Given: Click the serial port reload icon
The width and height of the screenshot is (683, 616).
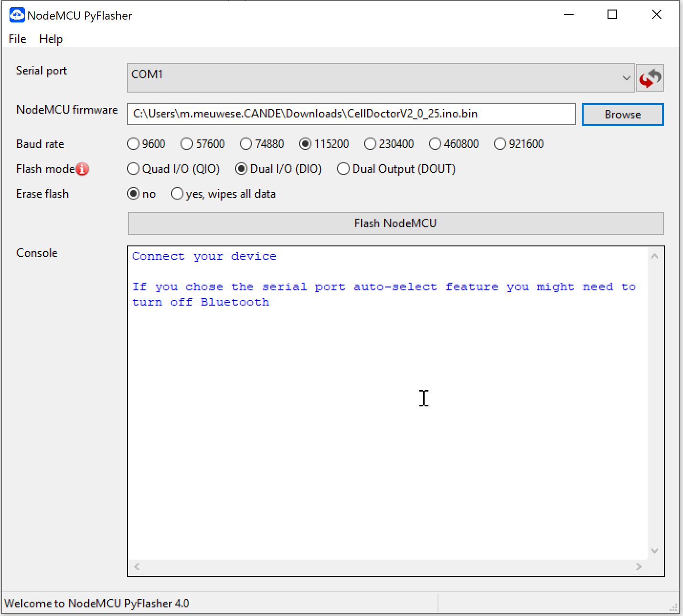Looking at the screenshot, I should click(650, 78).
